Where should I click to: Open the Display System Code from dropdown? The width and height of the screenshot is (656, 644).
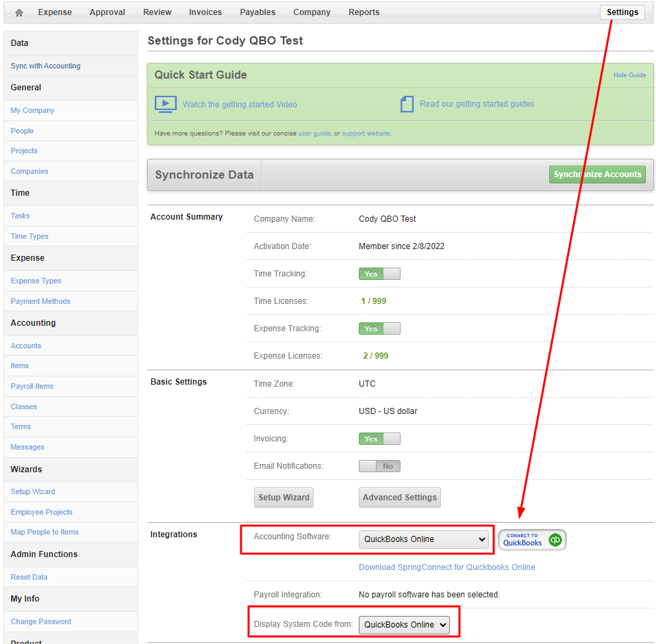pos(404,625)
